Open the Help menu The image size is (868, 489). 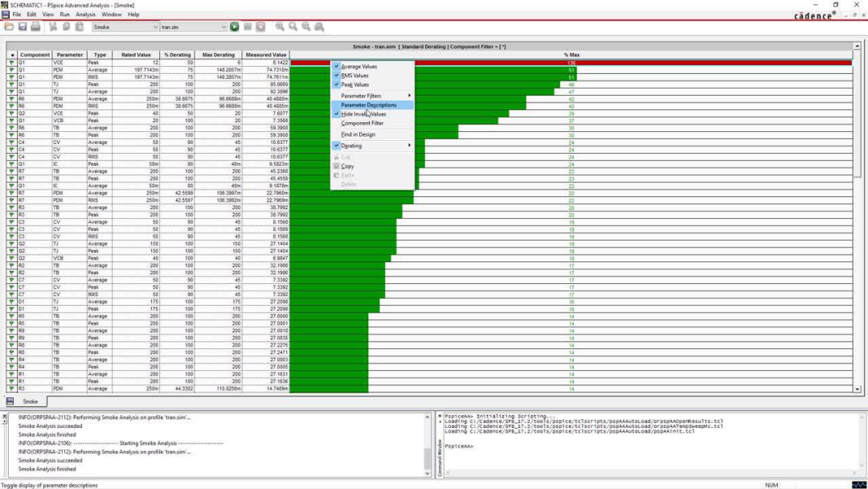coord(133,14)
